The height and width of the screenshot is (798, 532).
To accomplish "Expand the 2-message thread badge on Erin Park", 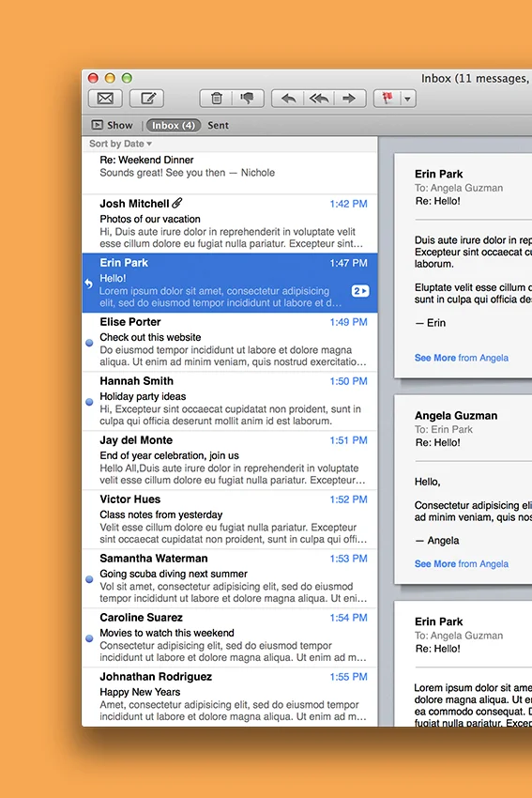I will (360, 291).
